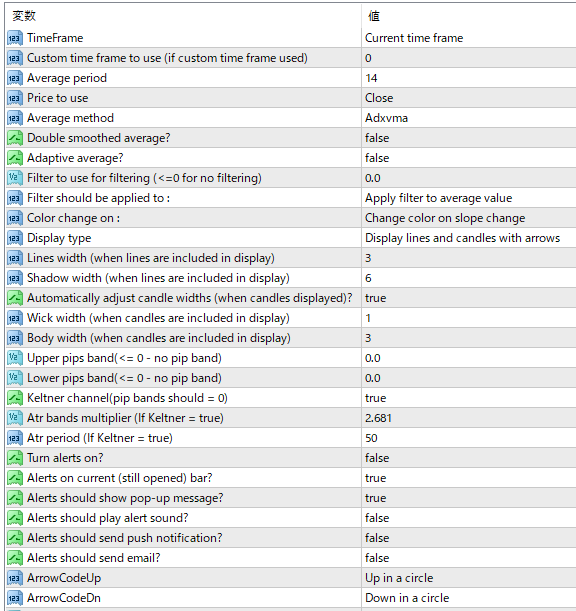Click the icon beside ArrowCodeUp
The width and height of the screenshot is (576, 611).
(x=15, y=578)
